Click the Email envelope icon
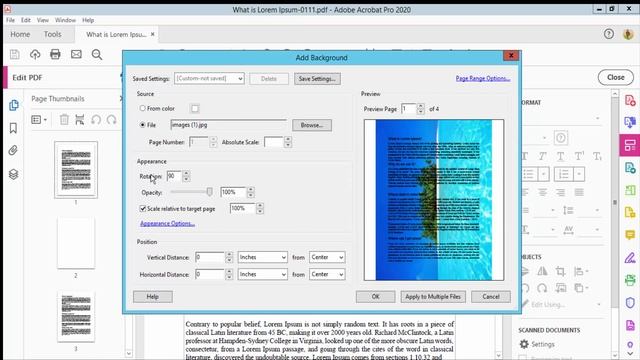Viewport: 640px width, 360px height. pyautogui.click(x=76, y=54)
